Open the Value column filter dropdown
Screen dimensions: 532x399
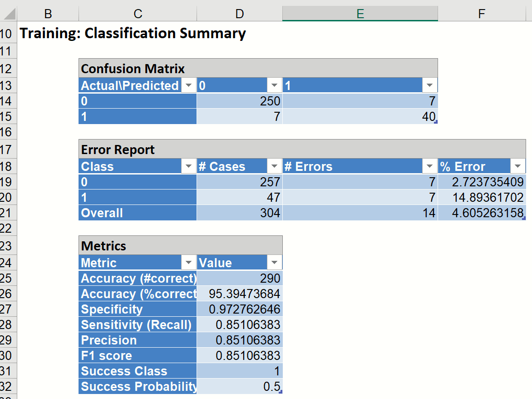tap(274, 263)
